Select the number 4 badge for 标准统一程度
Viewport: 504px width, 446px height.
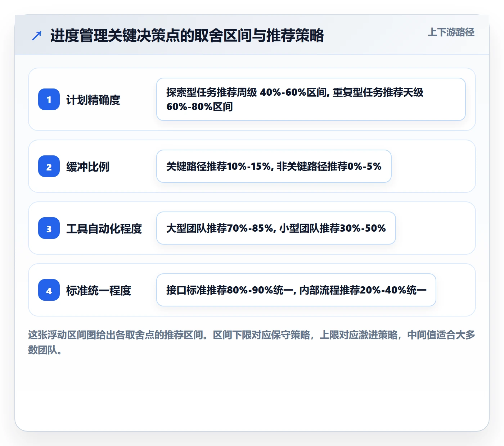tap(49, 290)
